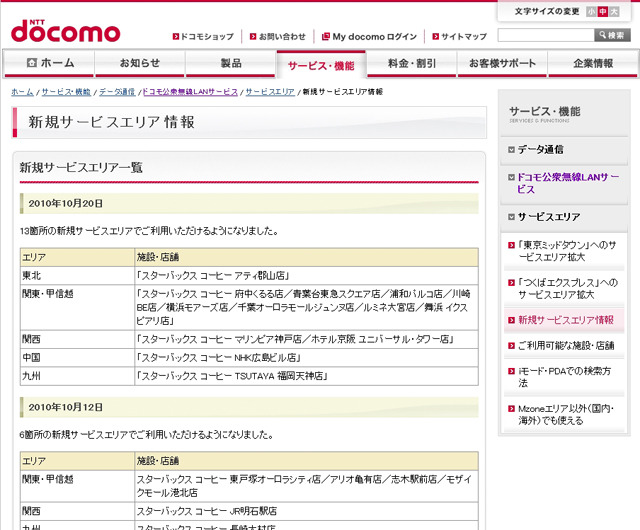Open the 料金・割引 tab
The width and height of the screenshot is (640, 530).
(412, 63)
